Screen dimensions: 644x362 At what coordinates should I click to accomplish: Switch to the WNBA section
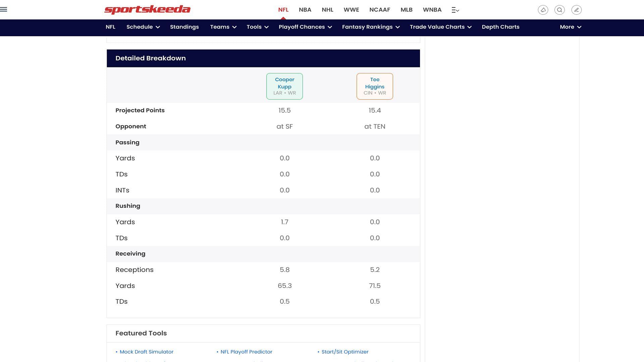click(432, 10)
